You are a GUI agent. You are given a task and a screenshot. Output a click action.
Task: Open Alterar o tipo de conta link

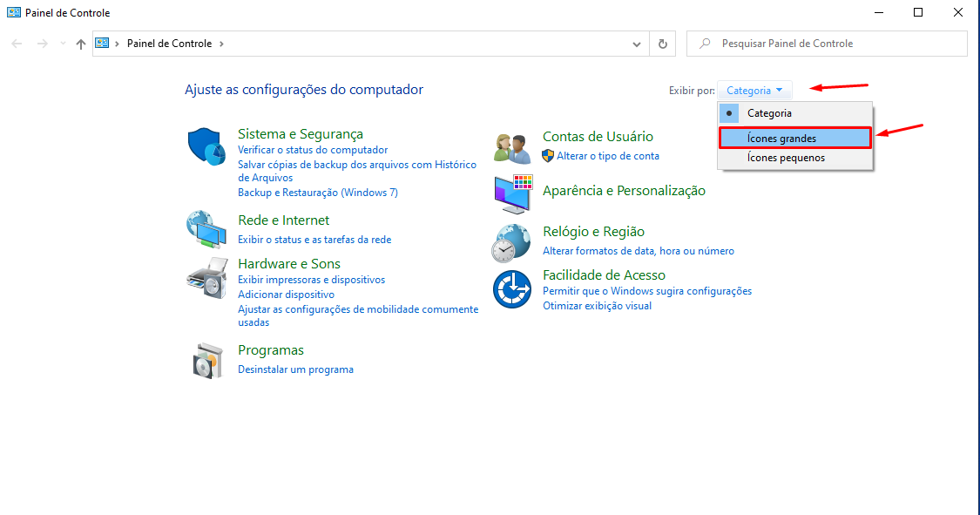point(607,156)
